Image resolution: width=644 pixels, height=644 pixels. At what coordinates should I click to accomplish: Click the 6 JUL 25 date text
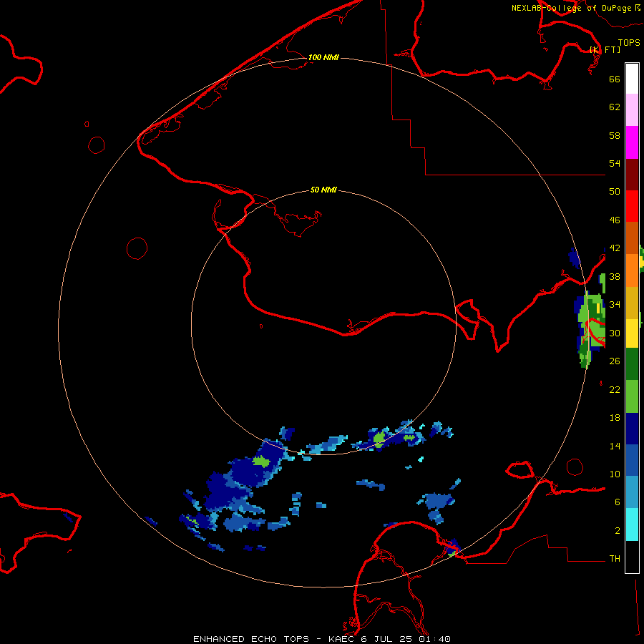point(386,639)
